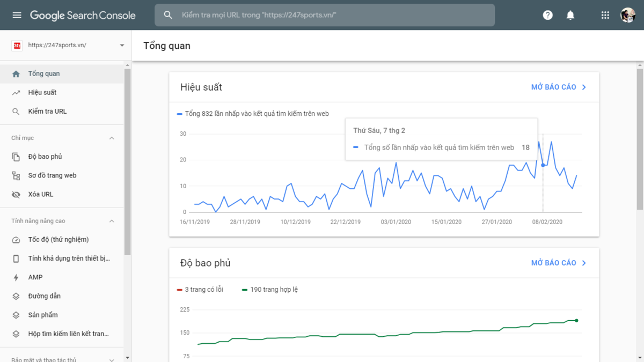Click the Tổng quan page heading
Screen dimensions: 644x362
(167, 46)
